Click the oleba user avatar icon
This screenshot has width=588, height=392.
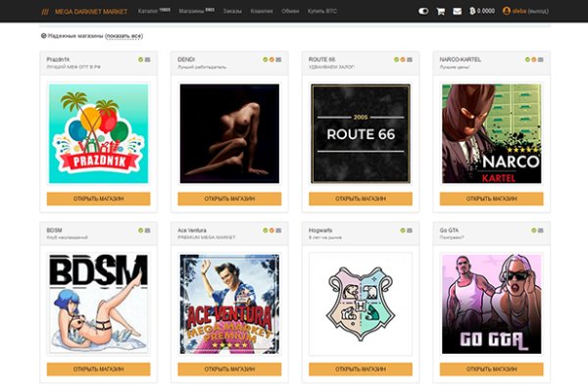[x=507, y=11]
